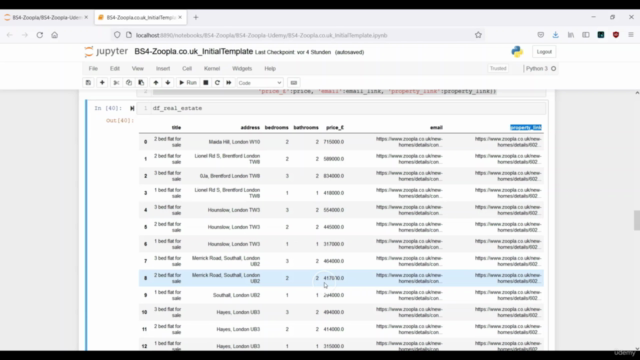The image size is (640, 360).
Task: Click the Out[40] output prompt
Action: coord(120,120)
